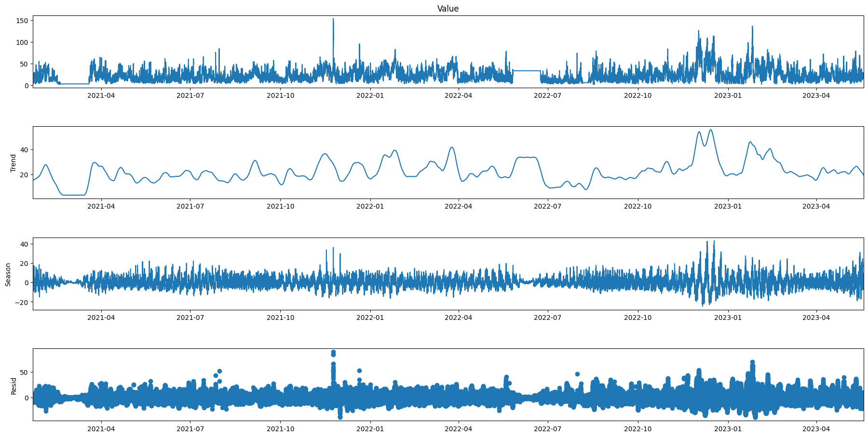Select the 'Resid' y-axis label

click(x=14, y=385)
